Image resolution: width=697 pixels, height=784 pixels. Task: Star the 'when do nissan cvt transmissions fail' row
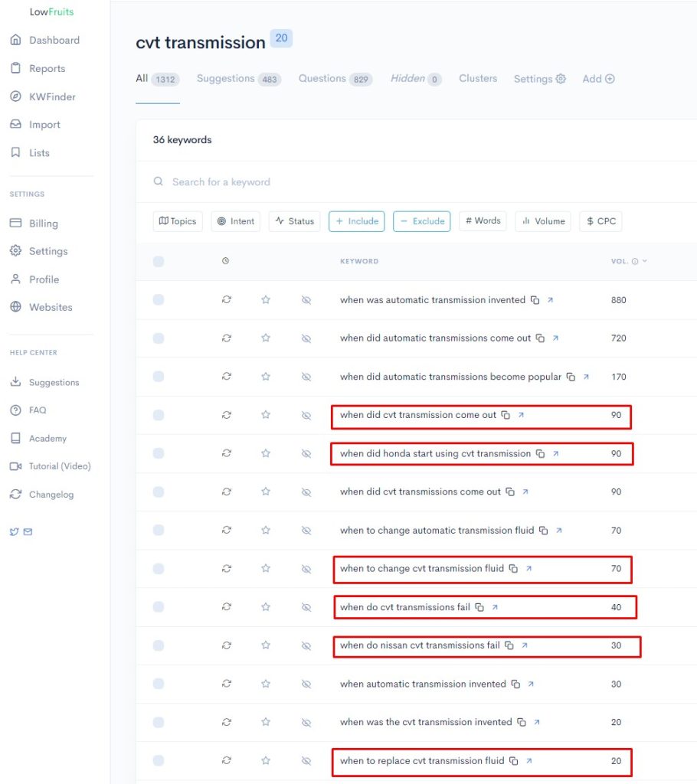coord(266,645)
